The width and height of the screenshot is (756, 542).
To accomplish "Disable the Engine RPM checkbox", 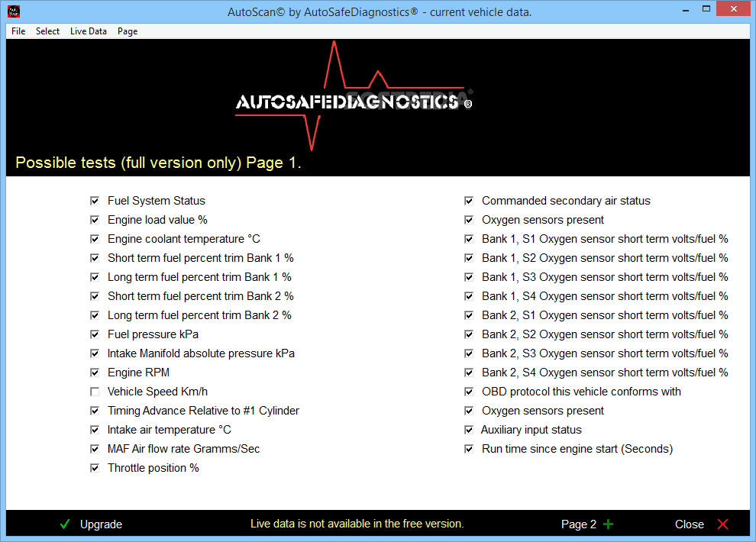I will click(x=95, y=372).
